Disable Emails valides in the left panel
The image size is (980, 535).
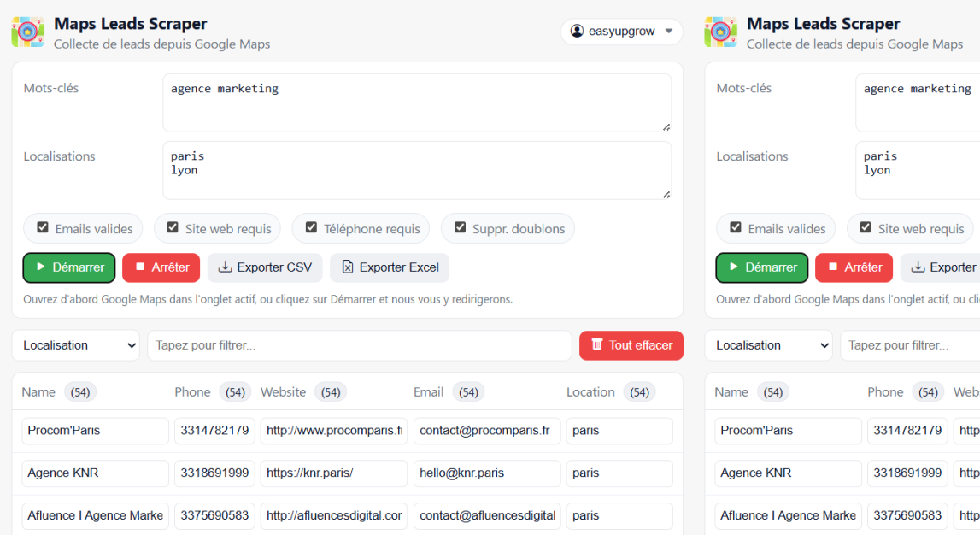[43, 228]
